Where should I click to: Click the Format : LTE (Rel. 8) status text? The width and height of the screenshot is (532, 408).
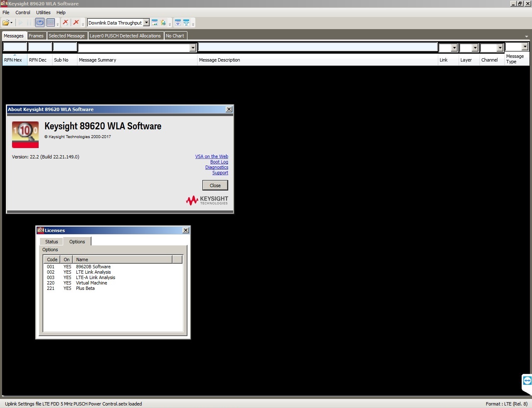(507, 404)
